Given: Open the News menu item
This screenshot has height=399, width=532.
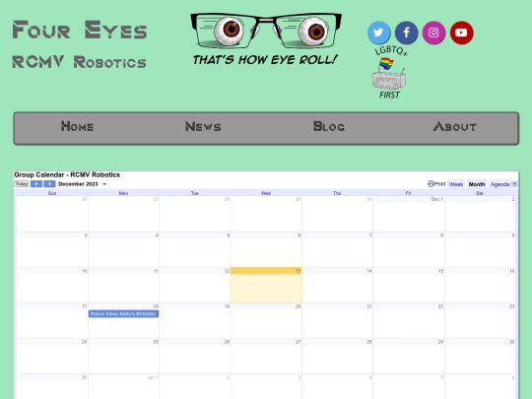Looking at the screenshot, I should 203,126.
